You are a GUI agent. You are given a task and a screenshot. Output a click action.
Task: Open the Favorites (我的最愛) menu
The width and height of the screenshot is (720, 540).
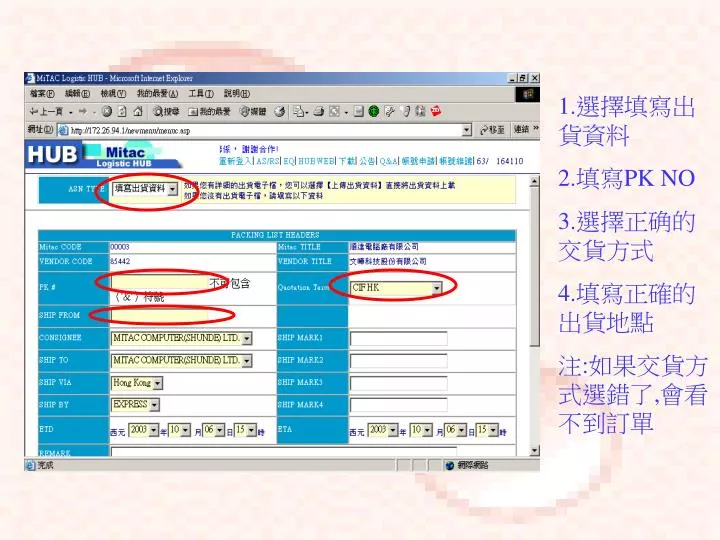[158, 94]
